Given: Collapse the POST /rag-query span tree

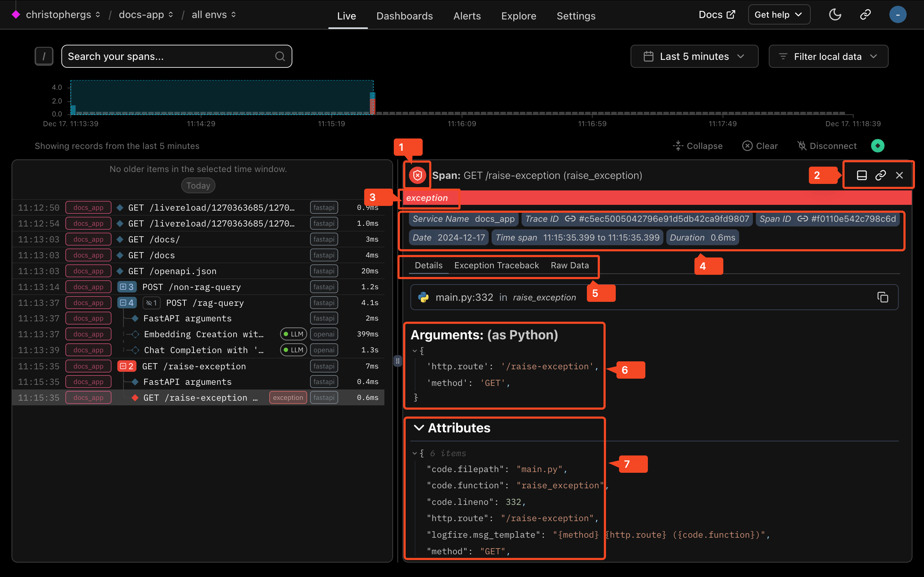Looking at the screenshot, I should [x=127, y=303].
